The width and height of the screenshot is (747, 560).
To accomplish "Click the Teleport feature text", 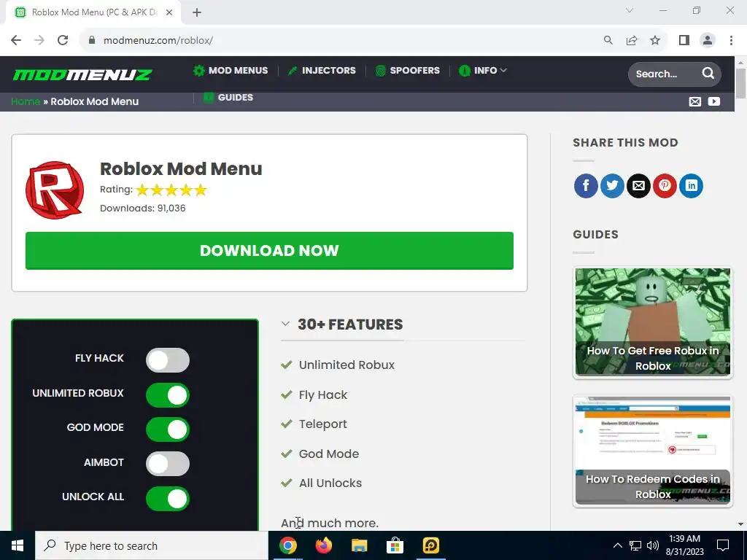I will click(x=323, y=424).
